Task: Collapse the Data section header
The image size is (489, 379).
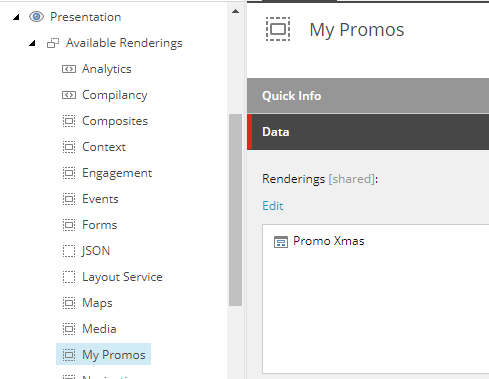Action: 368,132
